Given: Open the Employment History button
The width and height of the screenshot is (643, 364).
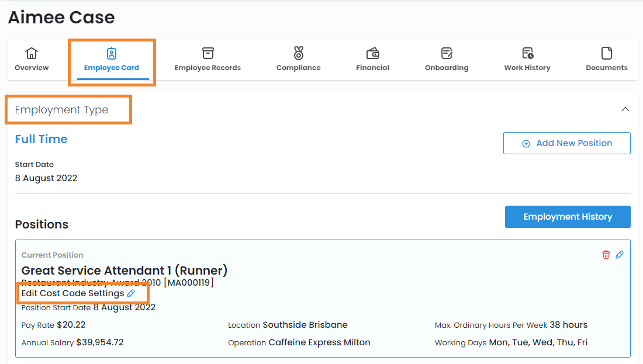Looking at the screenshot, I should (568, 217).
